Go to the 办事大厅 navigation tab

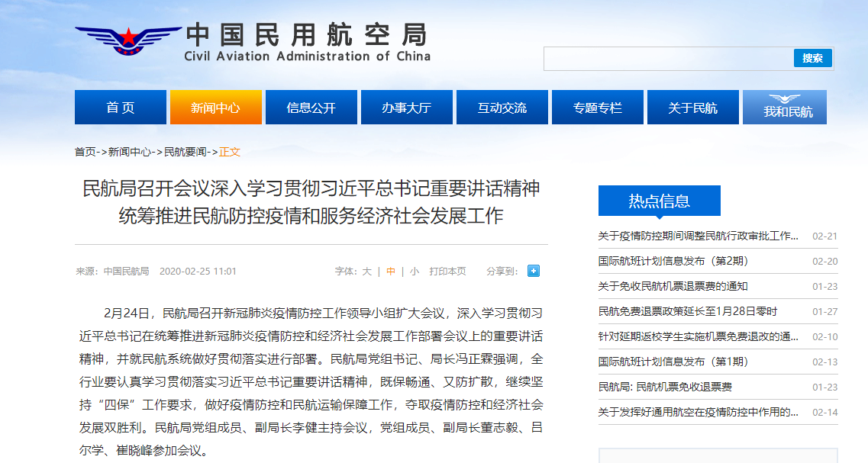[x=407, y=108]
